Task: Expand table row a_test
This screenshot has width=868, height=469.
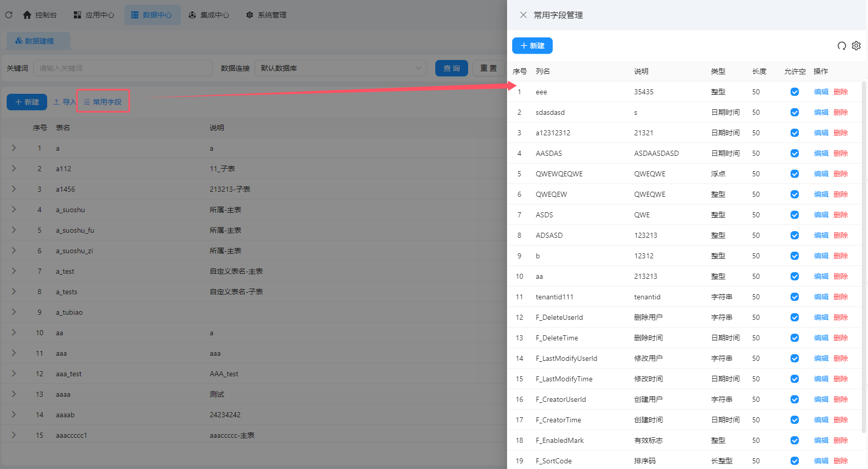Action: [x=14, y=271]
